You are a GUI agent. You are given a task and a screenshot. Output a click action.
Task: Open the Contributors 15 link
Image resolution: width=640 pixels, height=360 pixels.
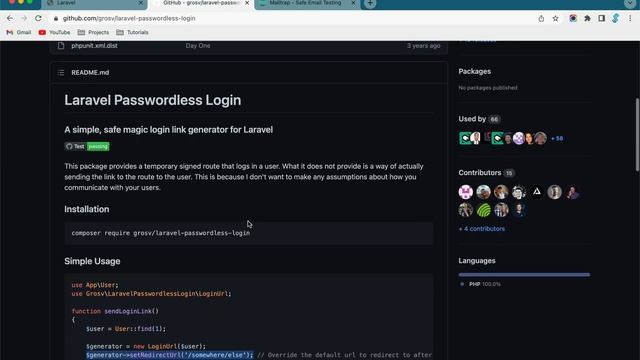coord(486,173)
